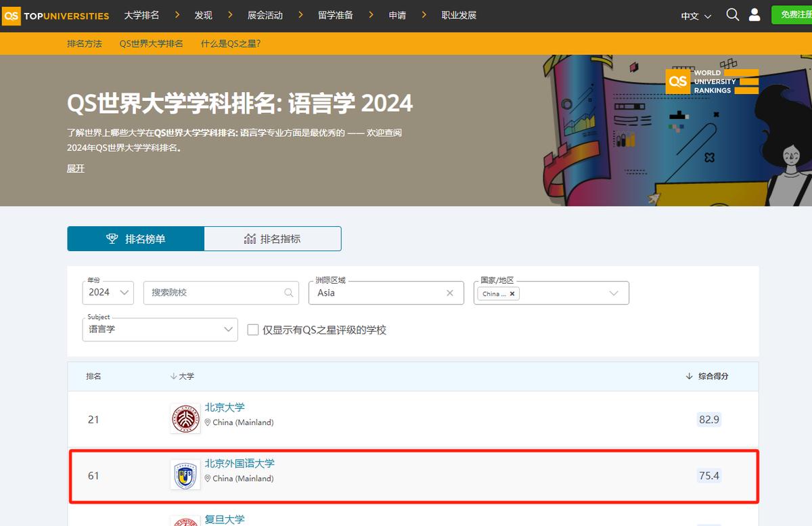The width and height of the screenshot is (812, 526).
Task: Open the 中文 language dropdown
Action: (x=695, y=14)
